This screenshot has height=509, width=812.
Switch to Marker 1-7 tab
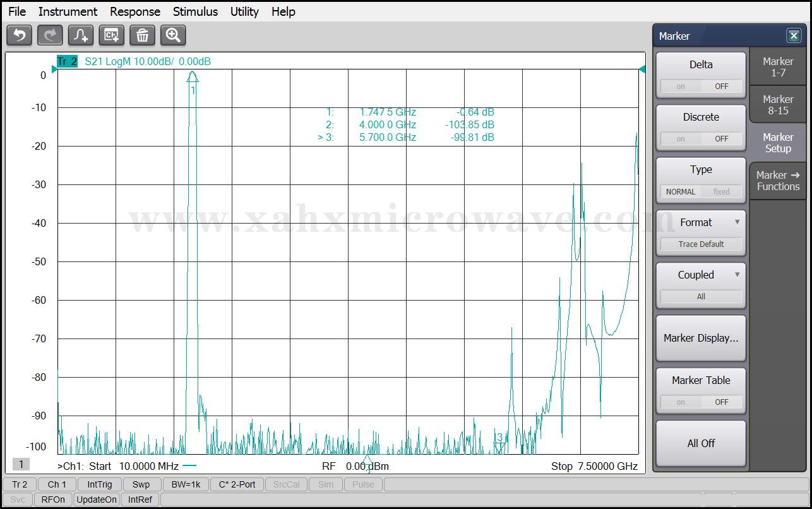(x=778, y=67)
